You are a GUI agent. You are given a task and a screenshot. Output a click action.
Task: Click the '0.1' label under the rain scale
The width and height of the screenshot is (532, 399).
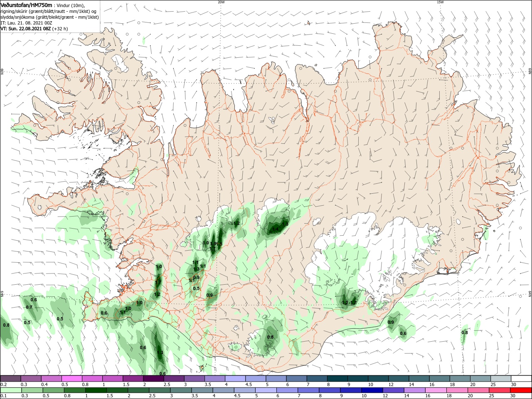[3, 396]
